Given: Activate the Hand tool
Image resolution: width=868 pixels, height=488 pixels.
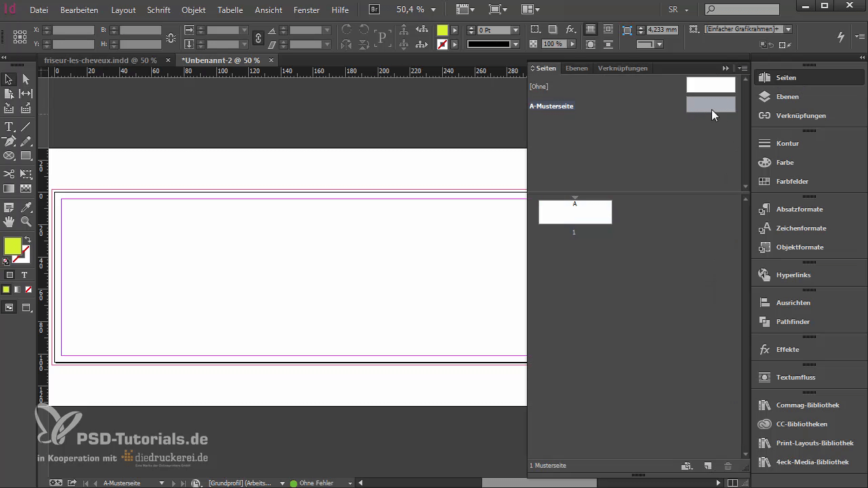Looking at the screenshot, I should tap(9, 222).
